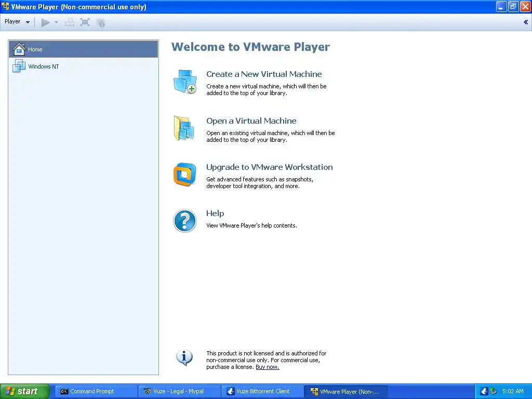Click the Vuze system tray icon

484,391
